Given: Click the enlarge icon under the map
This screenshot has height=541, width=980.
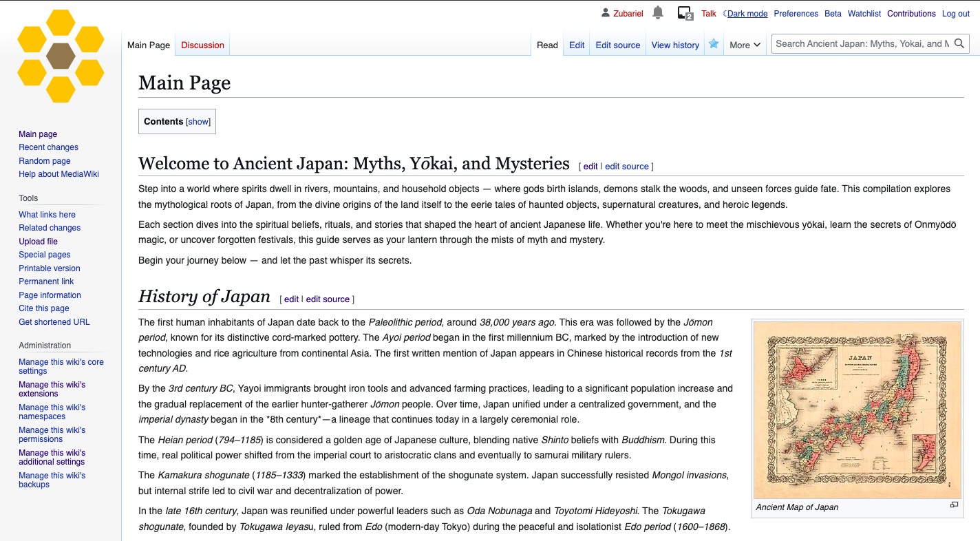Looking at the screenshot, I should pyautogui.click(x=954, y=505).
